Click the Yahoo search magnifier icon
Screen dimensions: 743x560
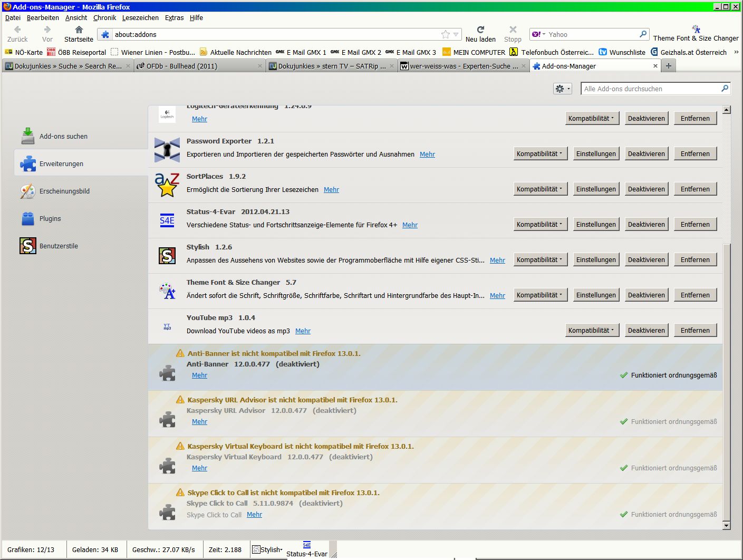(x=643, y=34)
